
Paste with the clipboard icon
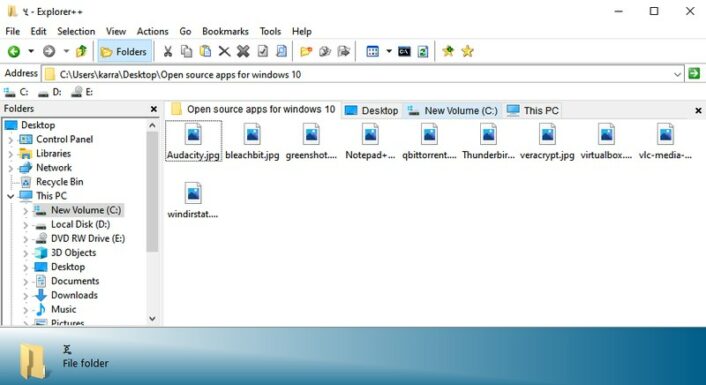coord(205,51)
